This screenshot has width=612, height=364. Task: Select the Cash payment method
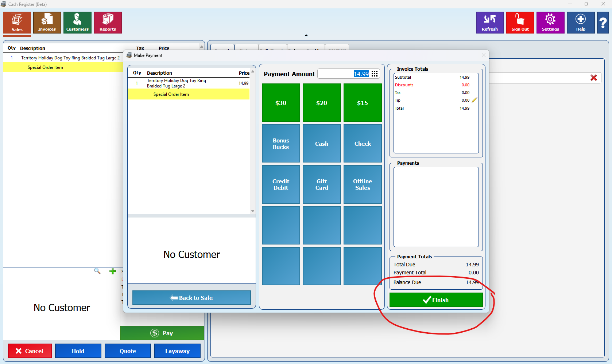click(321, 144)
